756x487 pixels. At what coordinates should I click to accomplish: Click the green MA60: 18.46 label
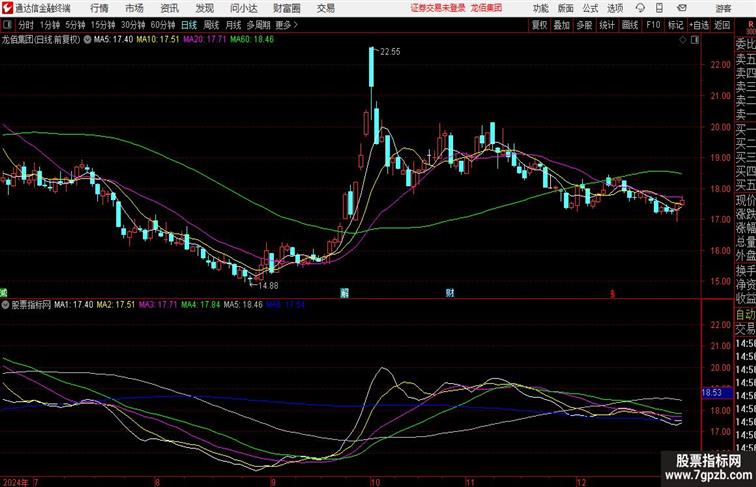click(252, 40)
